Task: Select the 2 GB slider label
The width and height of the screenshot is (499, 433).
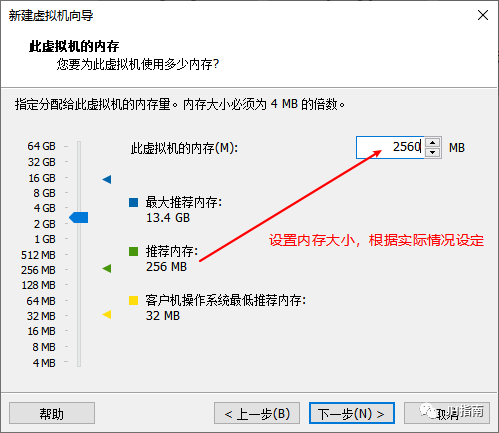Action: (44, 224)
